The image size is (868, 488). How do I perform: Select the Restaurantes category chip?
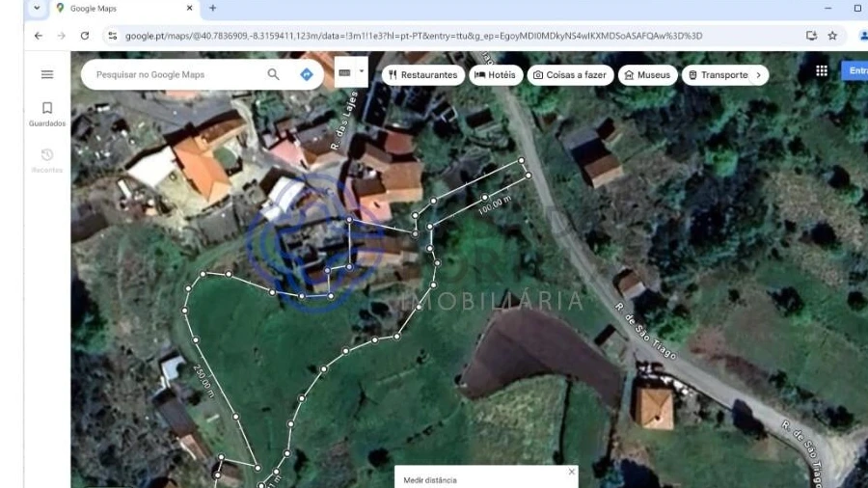click(x=422, y=74)
